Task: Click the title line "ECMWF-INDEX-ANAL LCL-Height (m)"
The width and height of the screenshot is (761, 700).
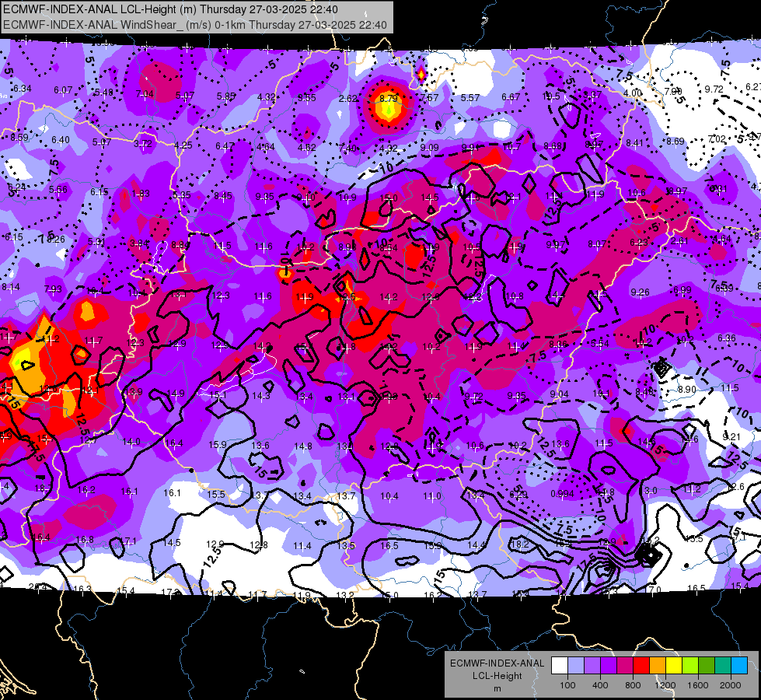Action: [x=99, y=9]
